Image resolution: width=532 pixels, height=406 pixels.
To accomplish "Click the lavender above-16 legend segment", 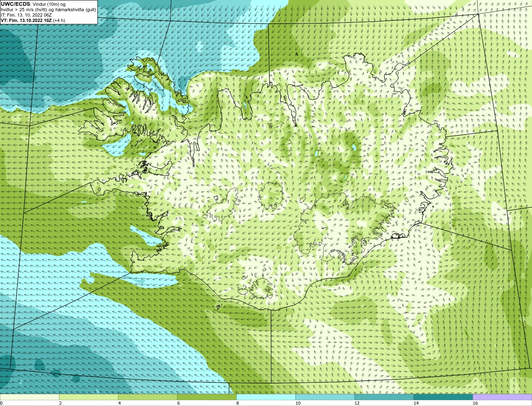I will (x=502, y=397).
